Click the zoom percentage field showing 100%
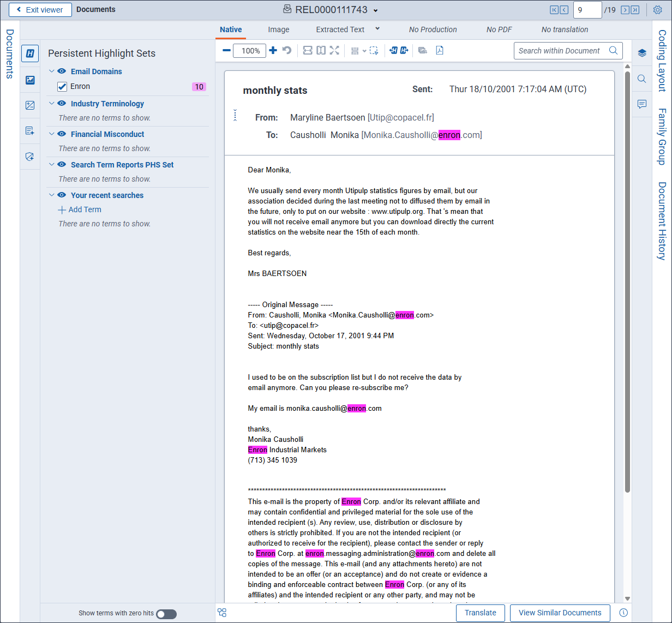The image size is (672, 623). click(x=250, y=51)
